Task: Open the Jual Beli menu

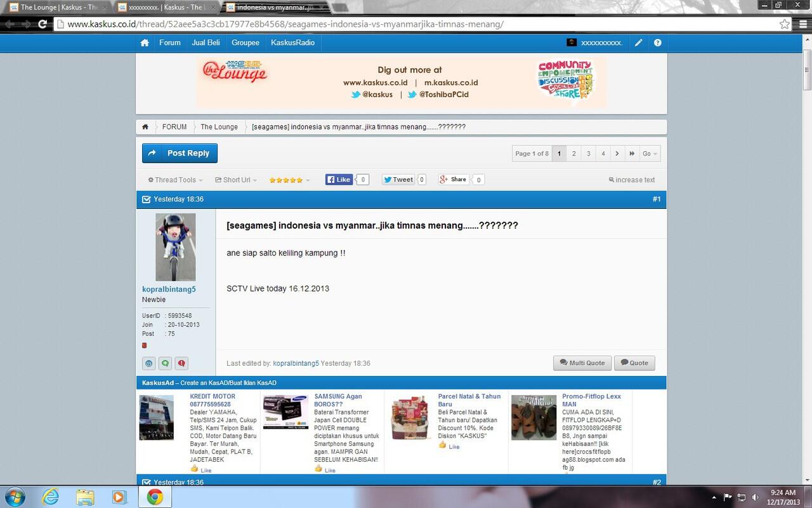Action: click(x=206, y=43)
